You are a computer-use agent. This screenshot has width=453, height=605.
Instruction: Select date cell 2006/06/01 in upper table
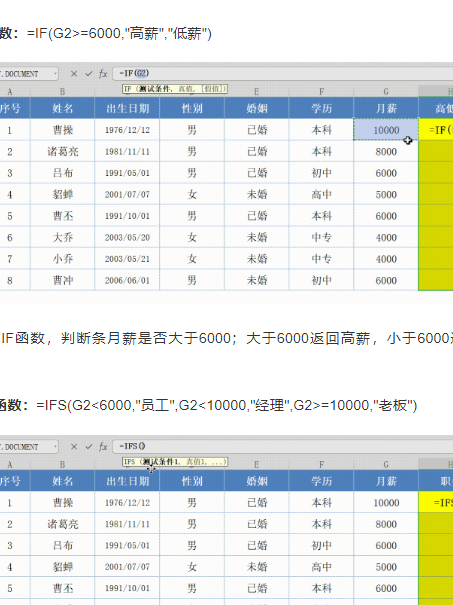[x=127, y=280]
